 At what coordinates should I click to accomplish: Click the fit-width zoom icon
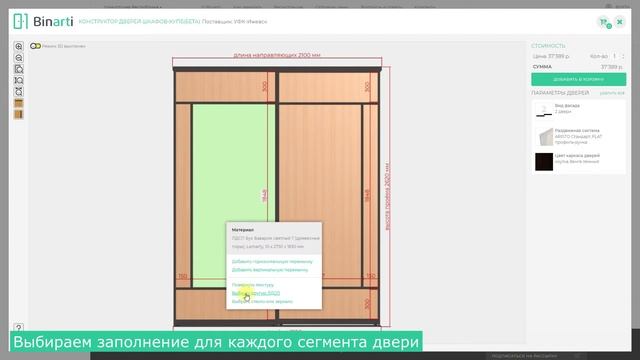tap(18, 80)
